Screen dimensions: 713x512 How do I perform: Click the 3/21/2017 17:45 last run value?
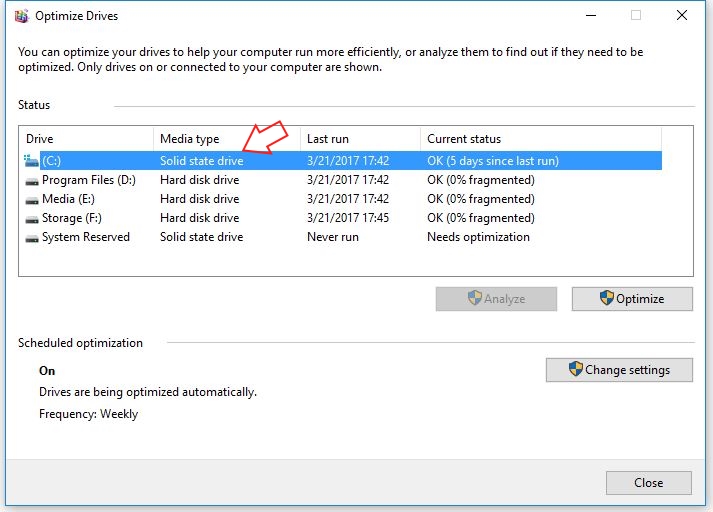[x=348, y=218]
